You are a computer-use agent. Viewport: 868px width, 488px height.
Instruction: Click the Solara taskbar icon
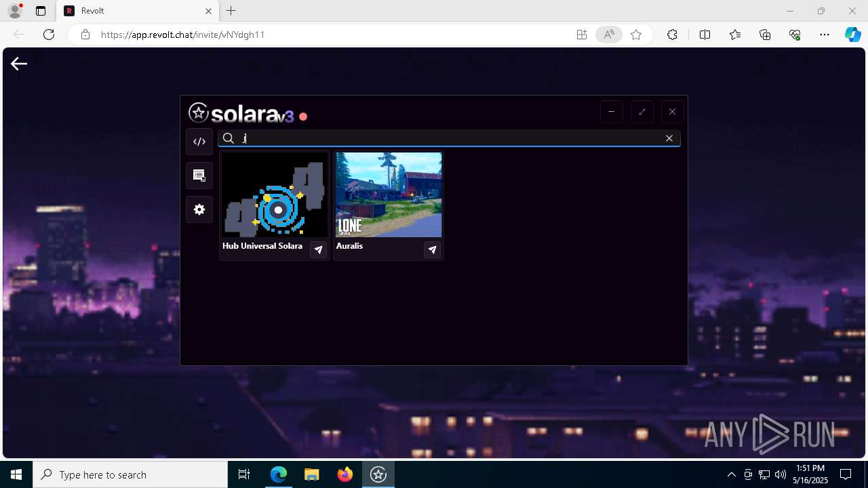(x=378, y=474)
